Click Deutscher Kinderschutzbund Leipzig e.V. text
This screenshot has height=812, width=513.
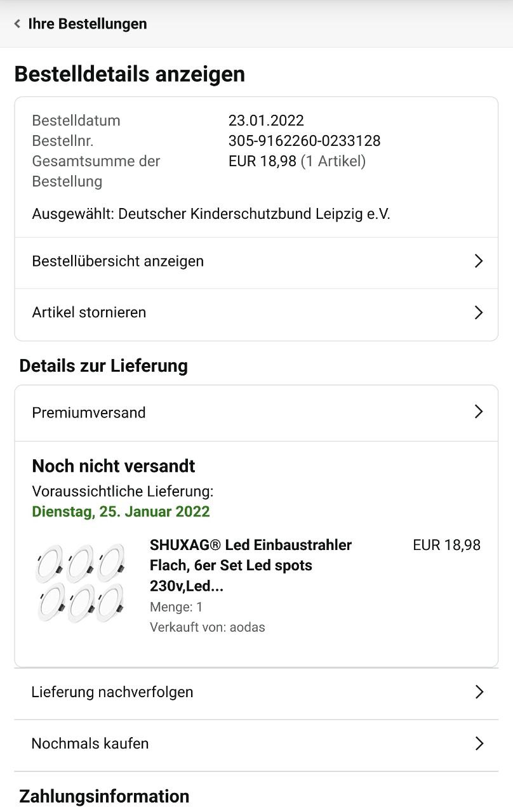[x=254, y=214]
